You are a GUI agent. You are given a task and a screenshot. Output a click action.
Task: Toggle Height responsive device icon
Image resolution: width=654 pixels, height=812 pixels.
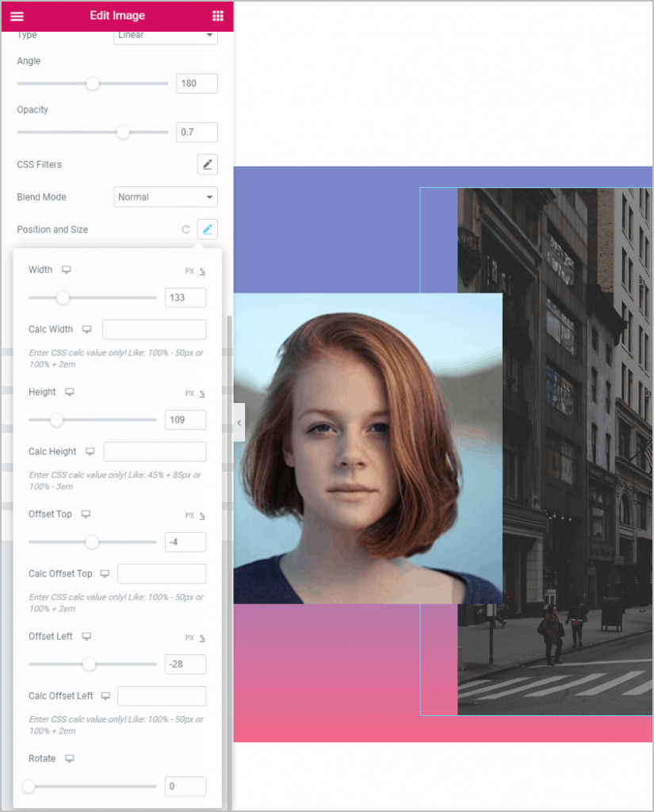[x=70, y=392]
